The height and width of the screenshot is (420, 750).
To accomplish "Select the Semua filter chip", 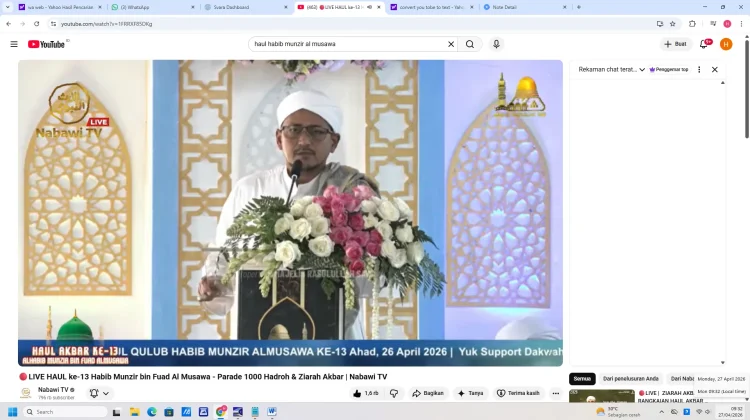I will tap(582, 379).
